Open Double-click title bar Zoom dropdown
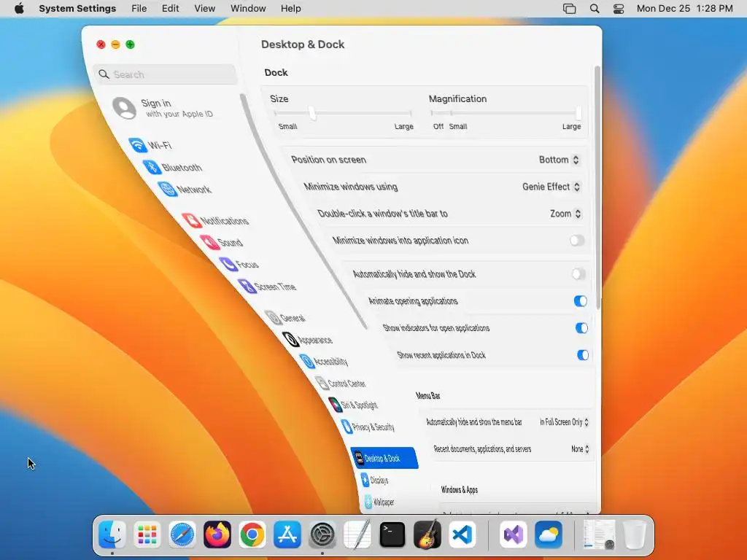 pos(565,214)
